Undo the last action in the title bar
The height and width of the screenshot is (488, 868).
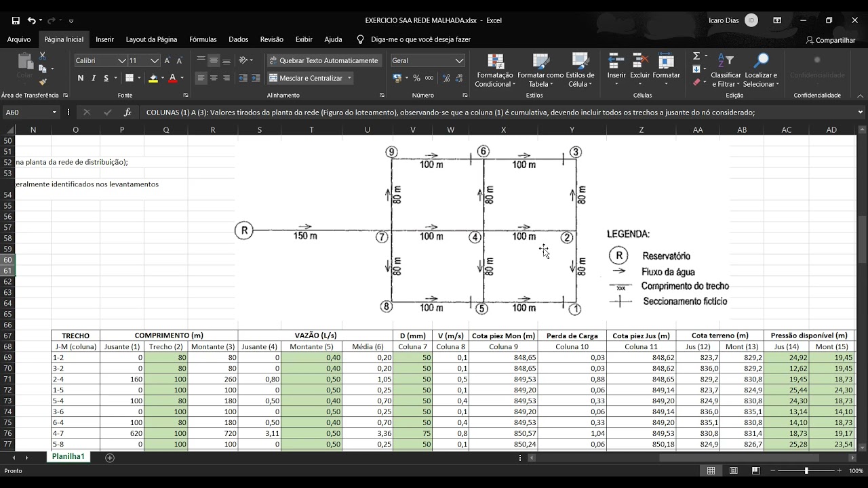[31, 20]
